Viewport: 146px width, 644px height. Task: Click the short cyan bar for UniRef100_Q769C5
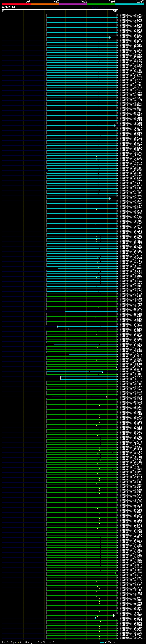tap(75, 372)
